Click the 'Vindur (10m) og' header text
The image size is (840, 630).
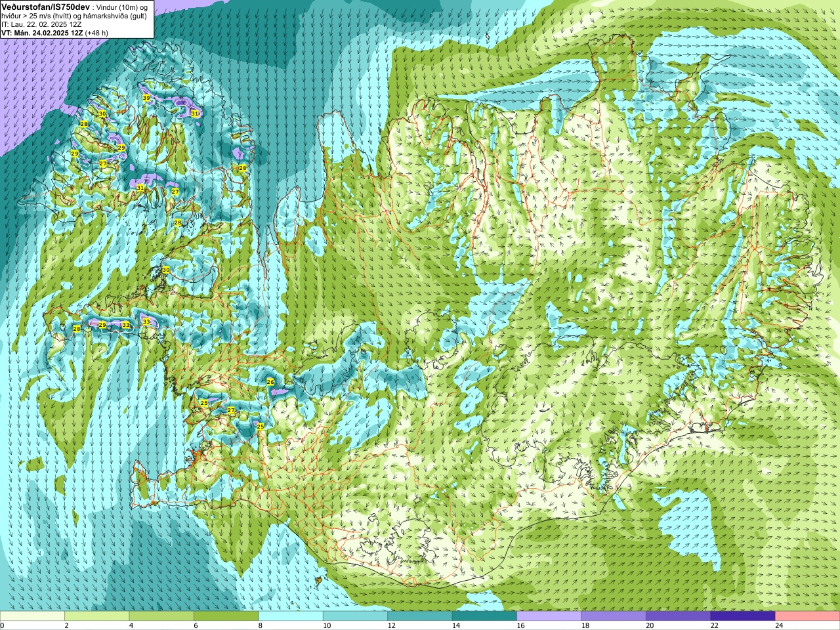coord(122,7)
